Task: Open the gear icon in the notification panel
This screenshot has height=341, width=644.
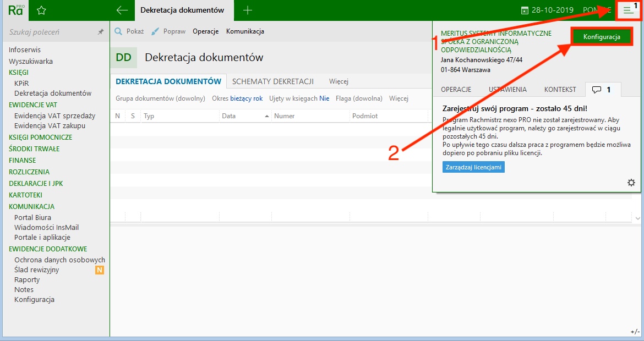Action: point(631,182)
